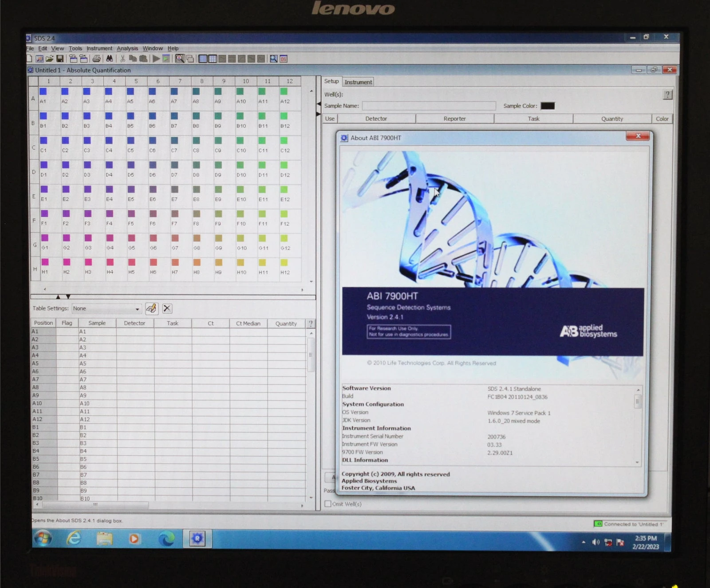
Task: Switch to the Instrument tab
Action: click(x=358, y=82)
